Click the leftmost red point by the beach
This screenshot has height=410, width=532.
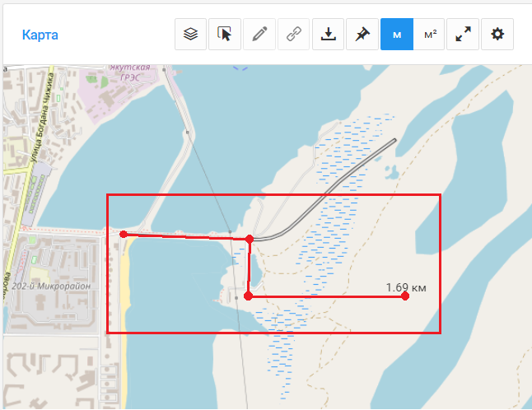124,235
